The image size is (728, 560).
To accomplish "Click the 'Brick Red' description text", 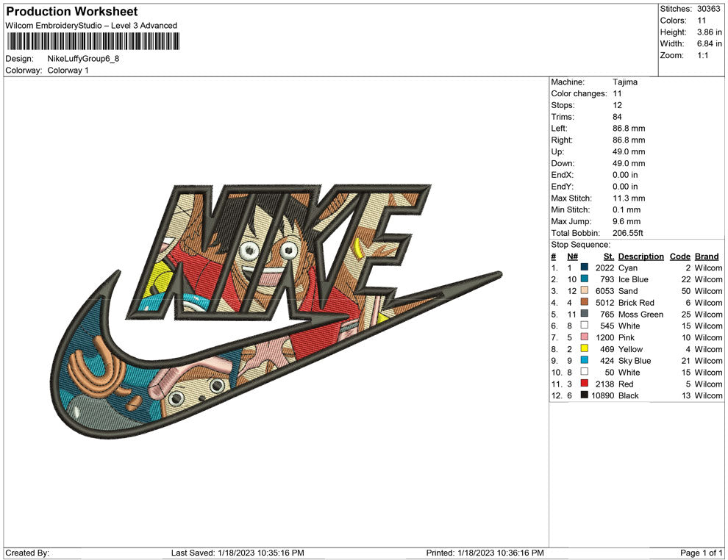I will click(636, 303).
